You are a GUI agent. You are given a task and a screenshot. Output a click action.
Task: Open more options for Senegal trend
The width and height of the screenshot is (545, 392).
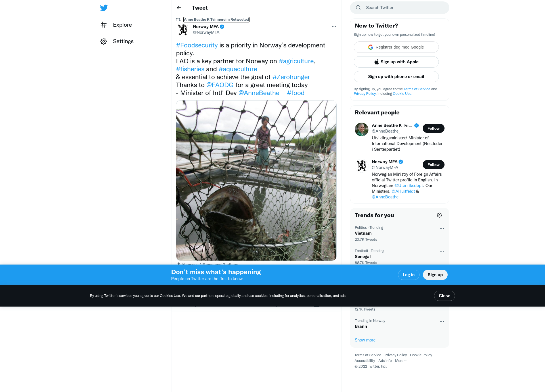[442, 252]
